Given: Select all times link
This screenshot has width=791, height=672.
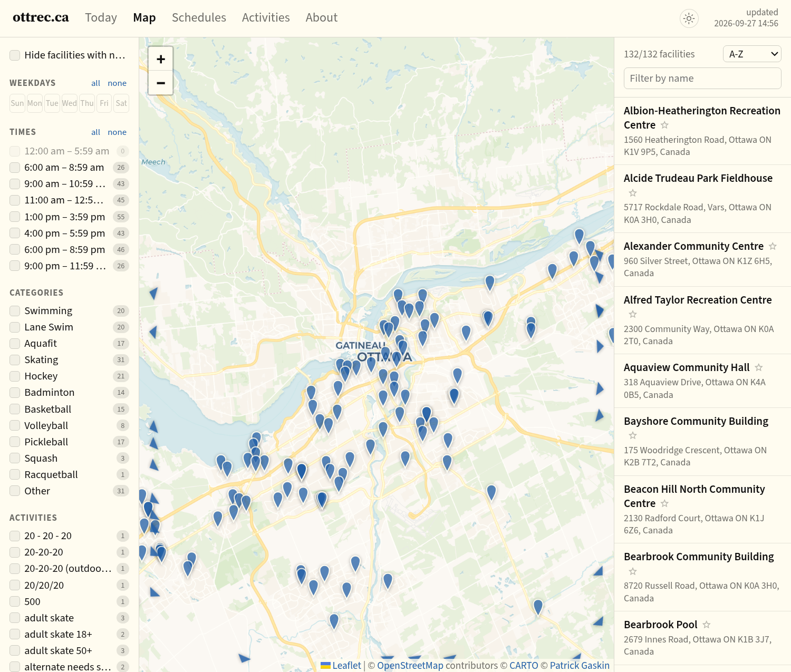Looking at the screenshot, I should (x=95, y=132).
